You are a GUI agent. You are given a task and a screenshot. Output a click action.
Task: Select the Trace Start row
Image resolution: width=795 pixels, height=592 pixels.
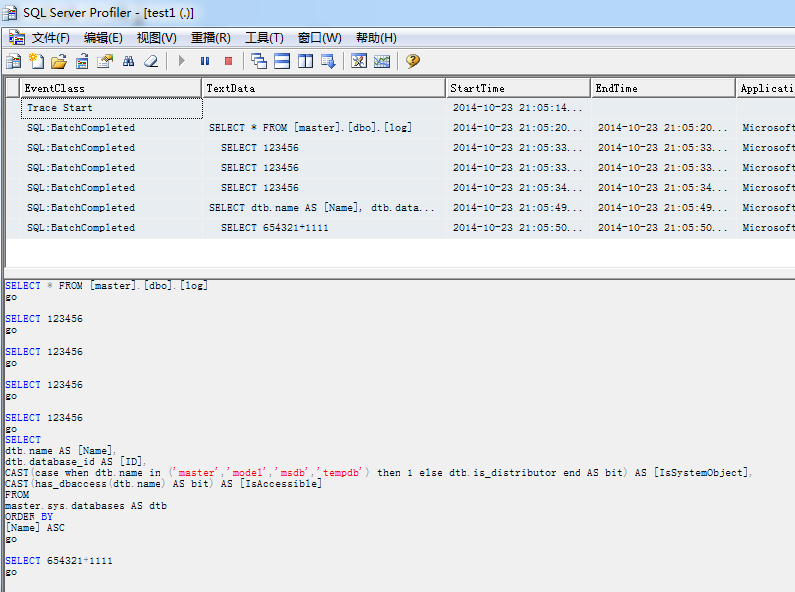400,108
